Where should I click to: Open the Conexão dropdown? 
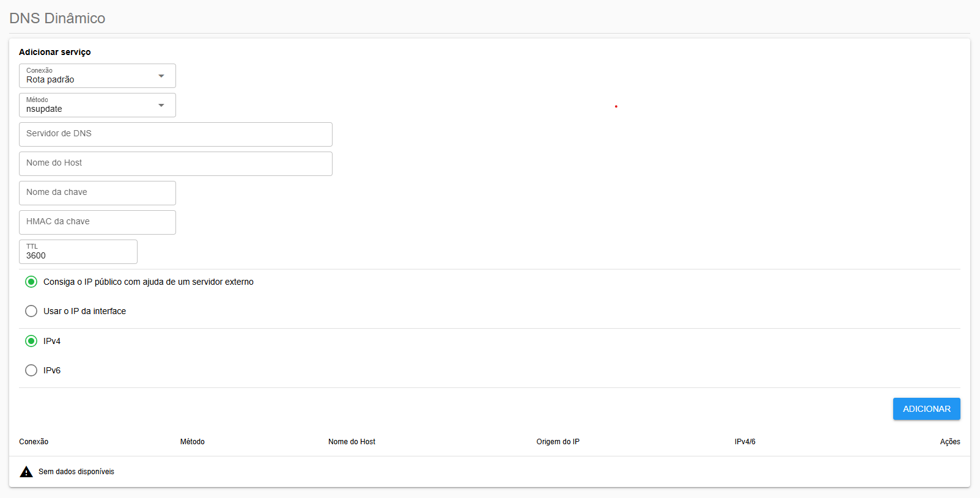97,76
